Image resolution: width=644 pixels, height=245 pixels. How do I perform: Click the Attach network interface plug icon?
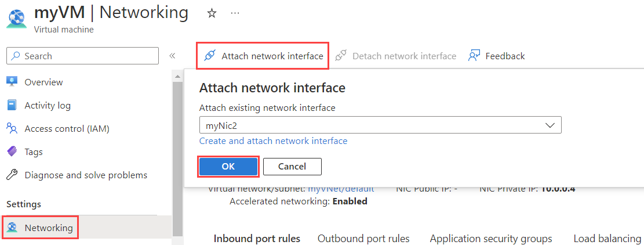(210, 56)
